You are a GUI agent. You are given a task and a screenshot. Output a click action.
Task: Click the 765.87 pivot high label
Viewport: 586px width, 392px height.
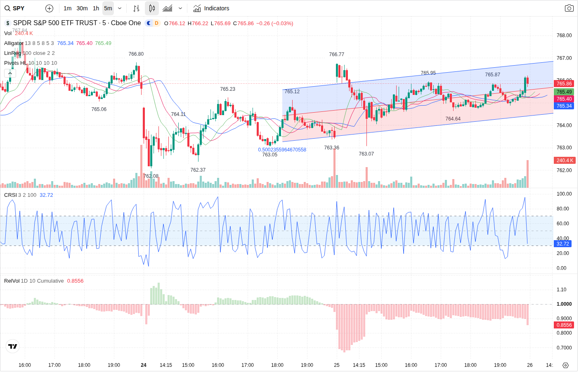(493, 75)
